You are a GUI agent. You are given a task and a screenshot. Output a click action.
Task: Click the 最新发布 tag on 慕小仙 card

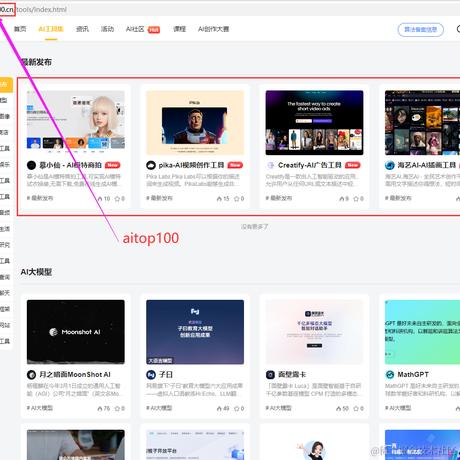coord(40,198)
